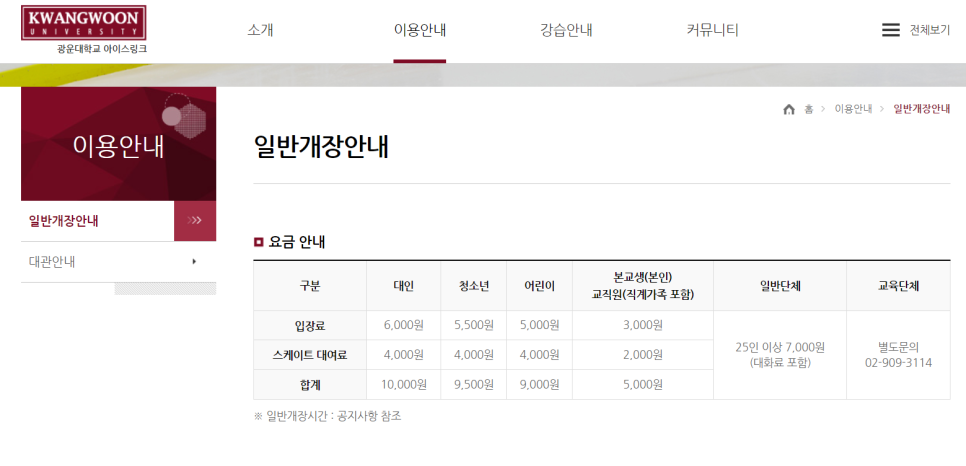Click the 5,500원 youth admission cell

point(474,325)
